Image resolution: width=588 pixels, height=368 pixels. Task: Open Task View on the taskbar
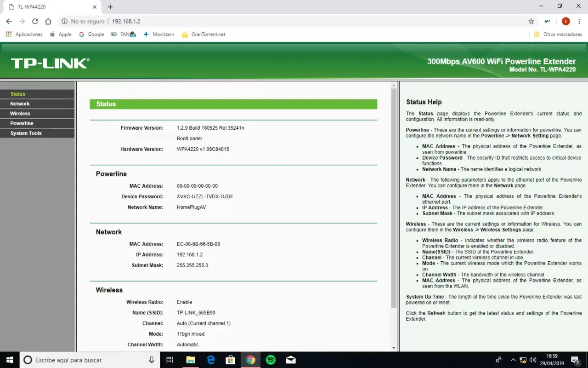coord(170,360)
